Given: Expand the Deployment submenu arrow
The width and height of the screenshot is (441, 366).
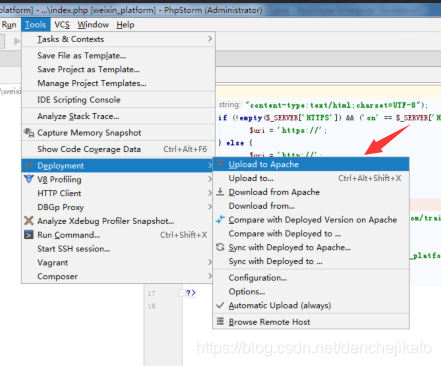Looking at the screenshot, I should (210, 165).
